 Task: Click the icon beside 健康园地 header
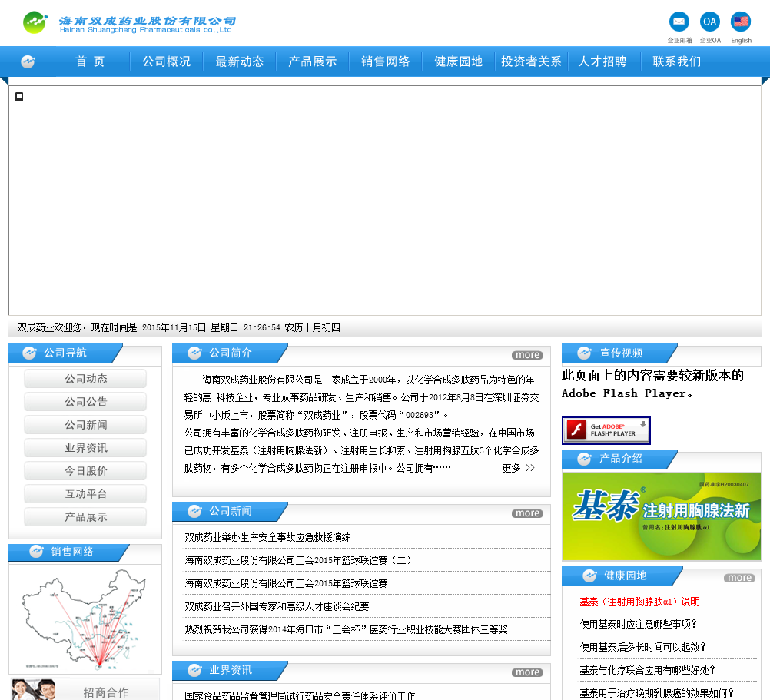point(589,576)
